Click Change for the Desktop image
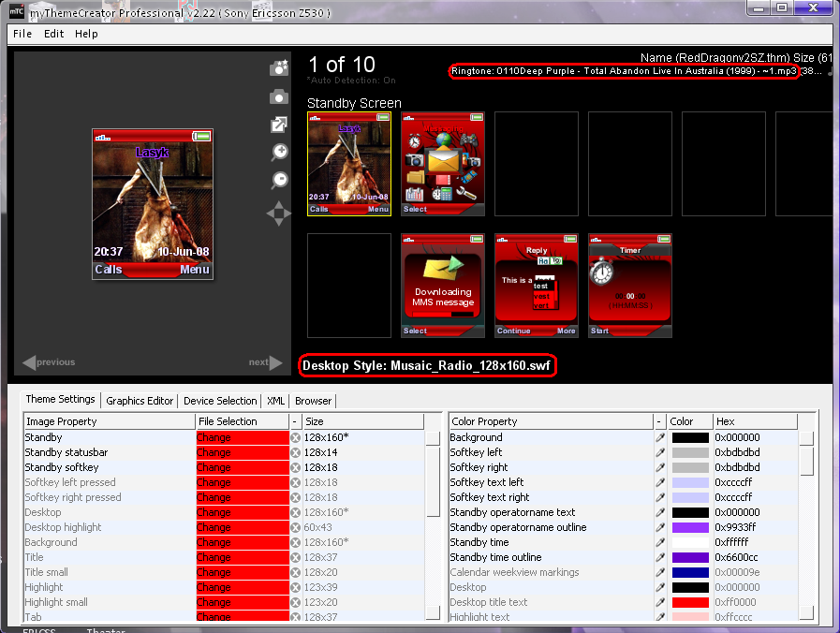Viewport: 840px width, 633px height. pos(243,512)
